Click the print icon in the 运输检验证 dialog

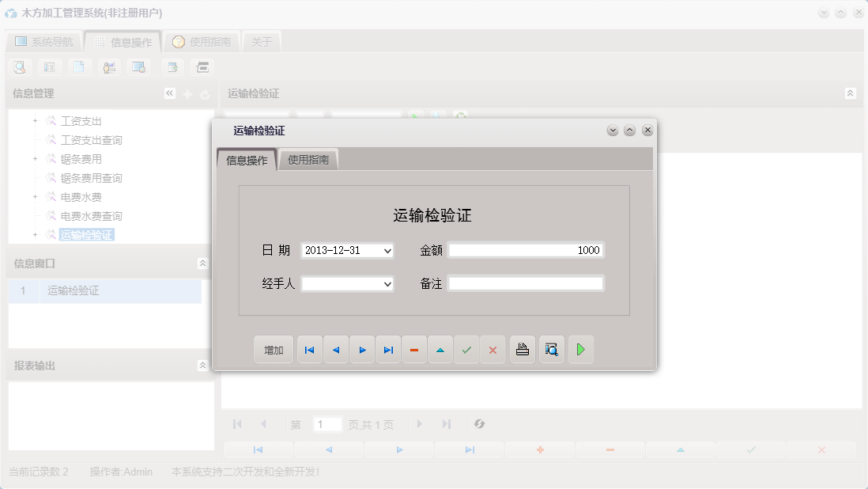coord(522,349)
